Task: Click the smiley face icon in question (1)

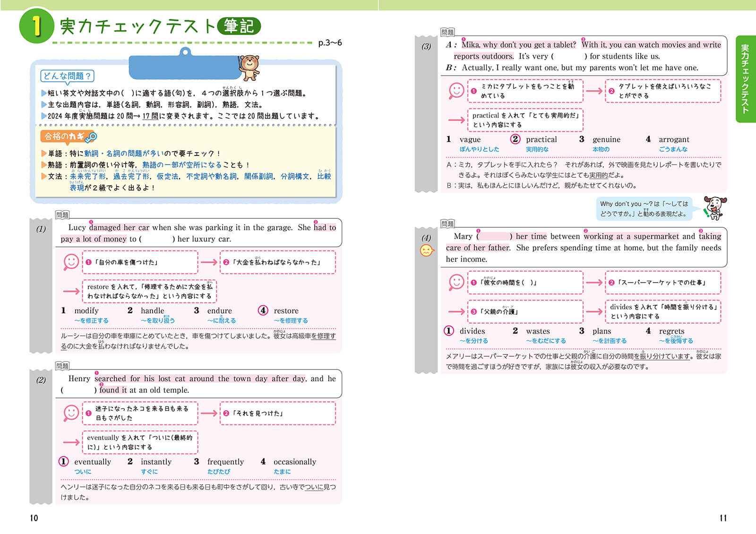Action: (x=71, y=262)
